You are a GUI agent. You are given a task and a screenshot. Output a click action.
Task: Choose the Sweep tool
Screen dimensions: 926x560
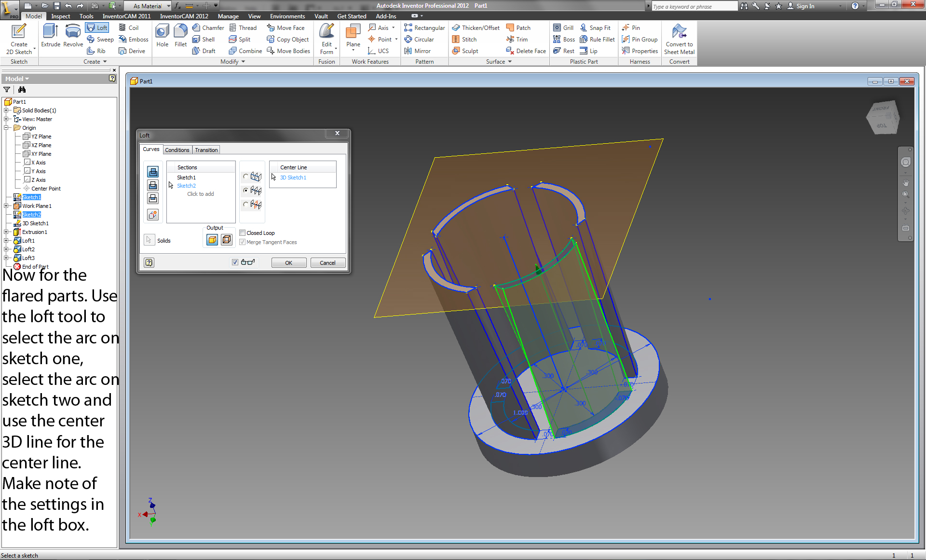[100, 39]
